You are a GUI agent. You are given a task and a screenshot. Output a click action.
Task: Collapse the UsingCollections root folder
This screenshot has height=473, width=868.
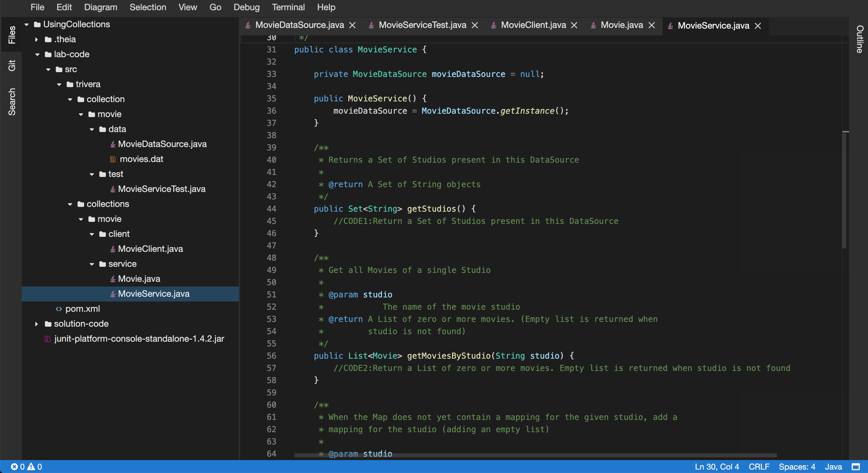[x=27, y=25]
